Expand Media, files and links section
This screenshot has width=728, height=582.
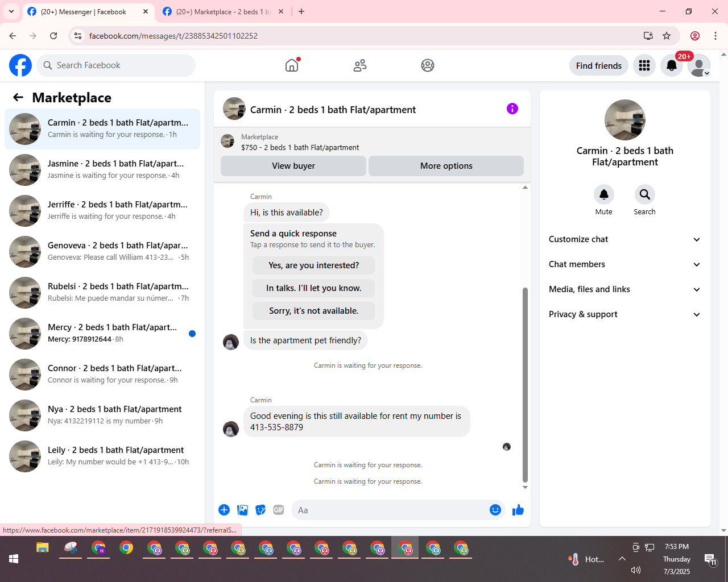click(624, 289)
